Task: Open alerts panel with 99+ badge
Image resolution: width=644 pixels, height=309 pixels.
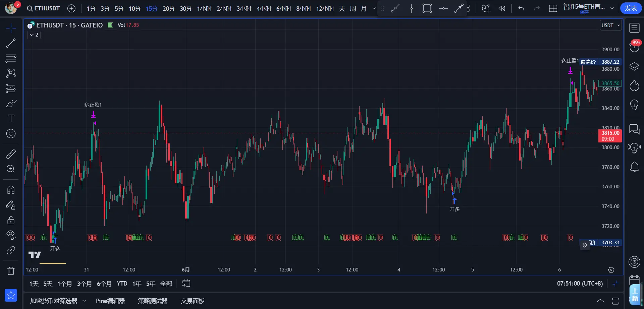Action: pyautogui.click(x=634, y=47)
